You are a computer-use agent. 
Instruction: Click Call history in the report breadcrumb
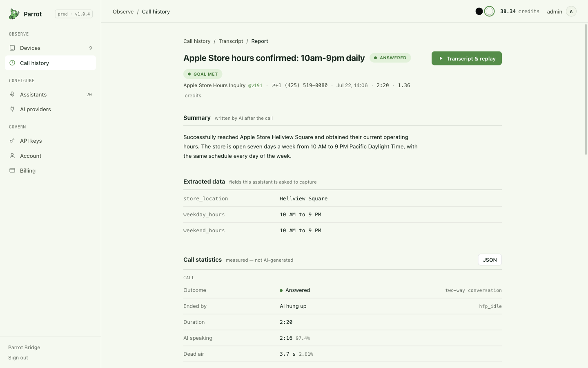pyautogui.click(x=197, y=41)
